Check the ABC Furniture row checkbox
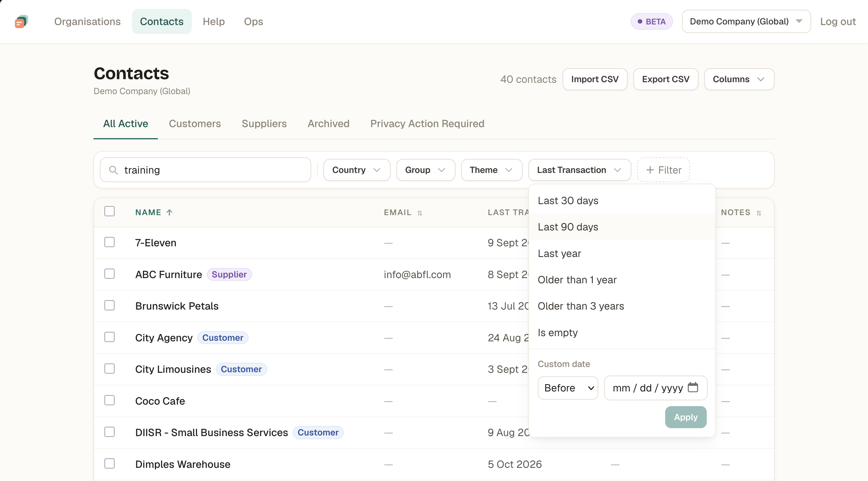 [x=110, y=274]
